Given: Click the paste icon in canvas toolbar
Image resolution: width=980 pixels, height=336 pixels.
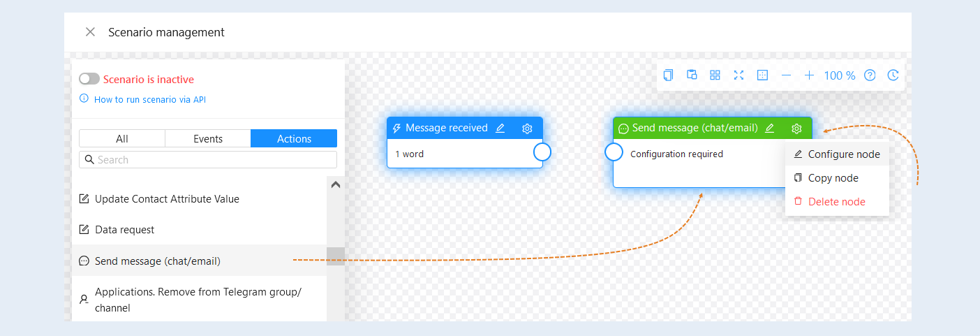Looking at the screenshot, I should click(692, 75).
